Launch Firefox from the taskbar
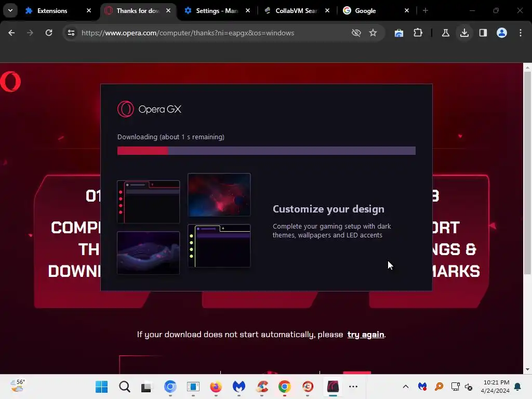This screenshot has width=532, height=399. [216, 387]
